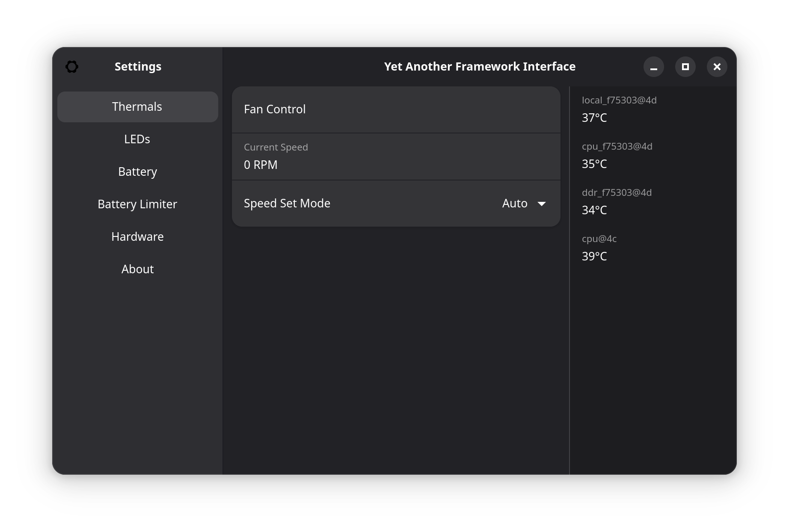Open the LEDs settings page

click(x=137, y=139)
